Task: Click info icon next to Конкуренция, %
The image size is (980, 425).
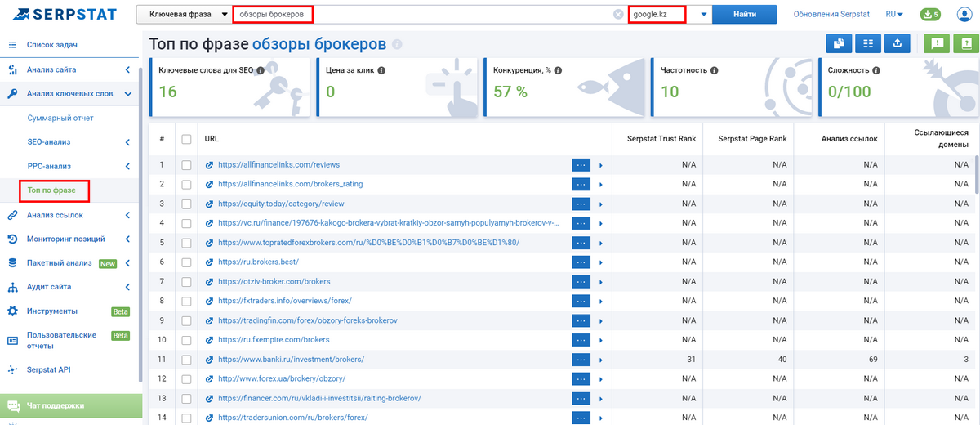Action: pyautogui.click(x=559, y=71)
